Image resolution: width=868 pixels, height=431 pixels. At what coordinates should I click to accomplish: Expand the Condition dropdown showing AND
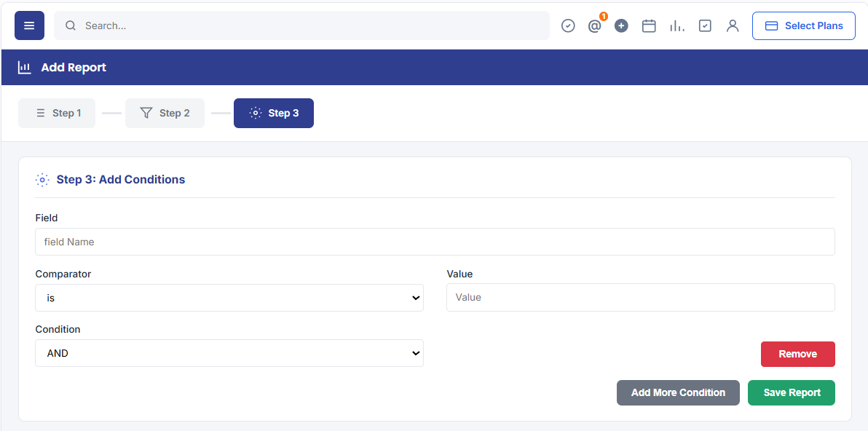click(229, 353)
